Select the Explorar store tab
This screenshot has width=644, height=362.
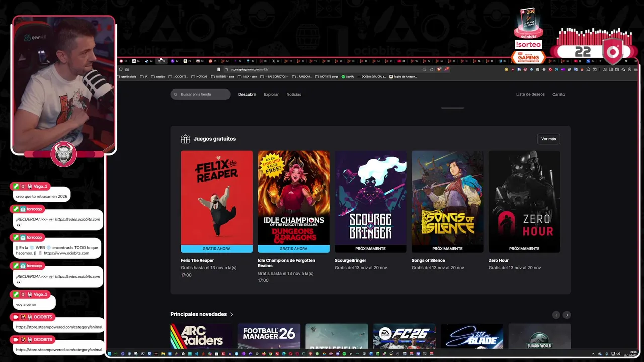(271, 94)
